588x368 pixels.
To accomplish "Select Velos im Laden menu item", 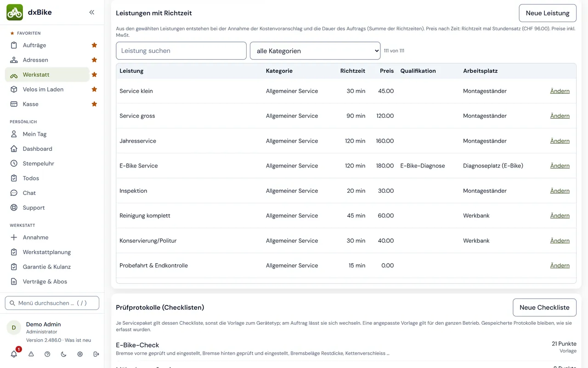I will click(47, 89).
